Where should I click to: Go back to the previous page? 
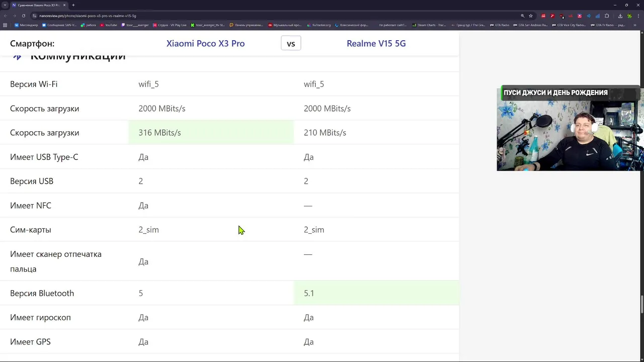click(6, 16)
